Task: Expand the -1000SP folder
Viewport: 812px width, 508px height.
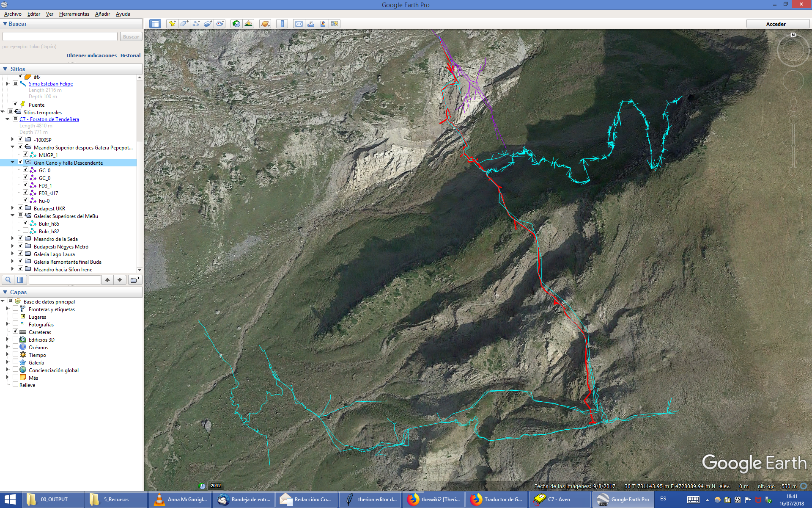Action: (12, 139)
